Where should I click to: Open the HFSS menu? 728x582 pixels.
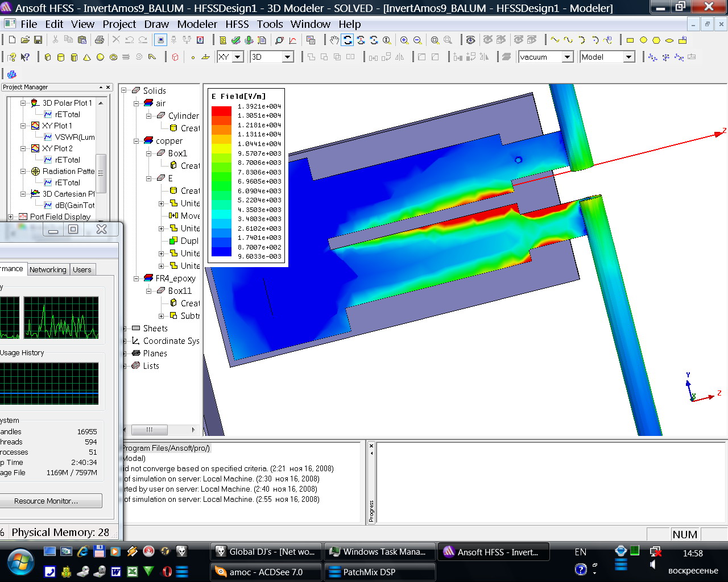(x=237, y=24)
